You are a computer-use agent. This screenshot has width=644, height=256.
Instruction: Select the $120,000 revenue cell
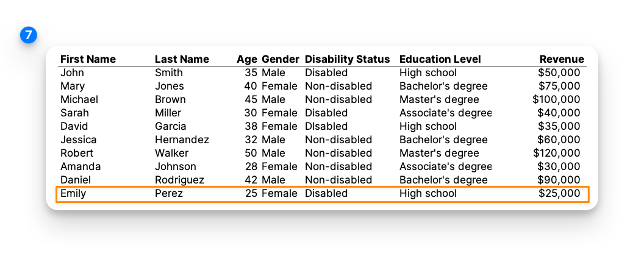point(556,153)
